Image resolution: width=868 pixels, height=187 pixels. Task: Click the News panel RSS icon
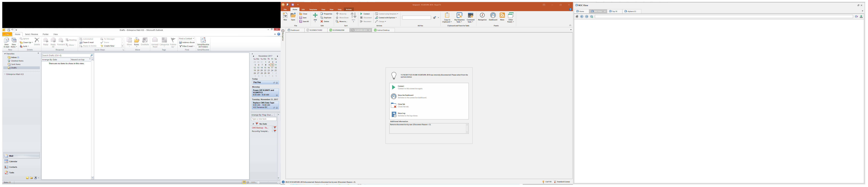502,17
